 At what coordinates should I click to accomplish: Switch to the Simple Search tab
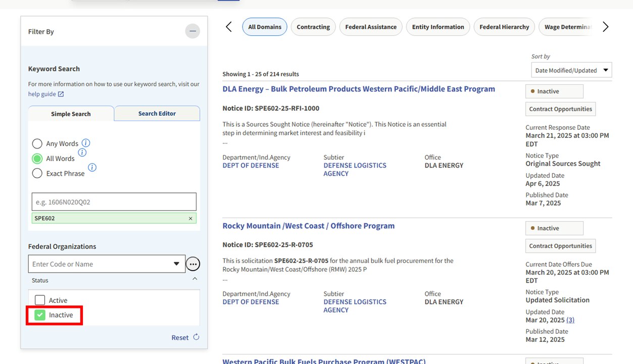(71, 114)
